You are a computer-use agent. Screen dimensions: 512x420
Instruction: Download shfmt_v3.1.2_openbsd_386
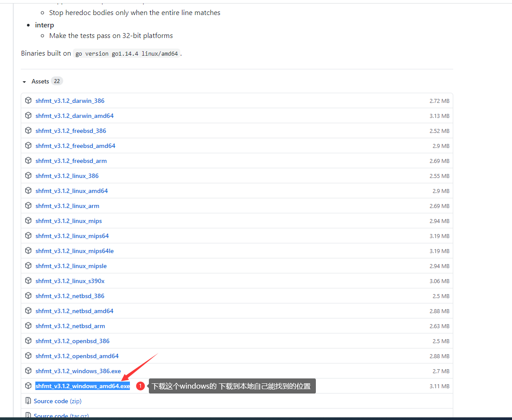72,341
